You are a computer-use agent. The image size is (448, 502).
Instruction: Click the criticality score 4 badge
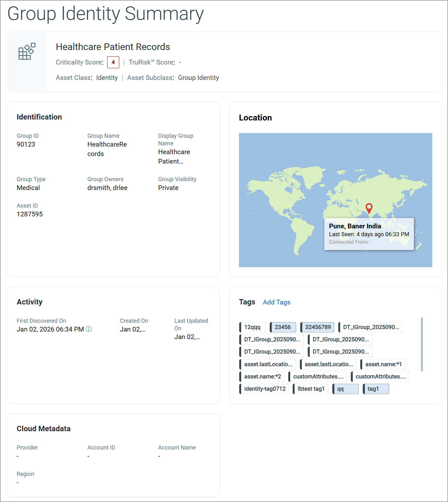click(113, 62)
